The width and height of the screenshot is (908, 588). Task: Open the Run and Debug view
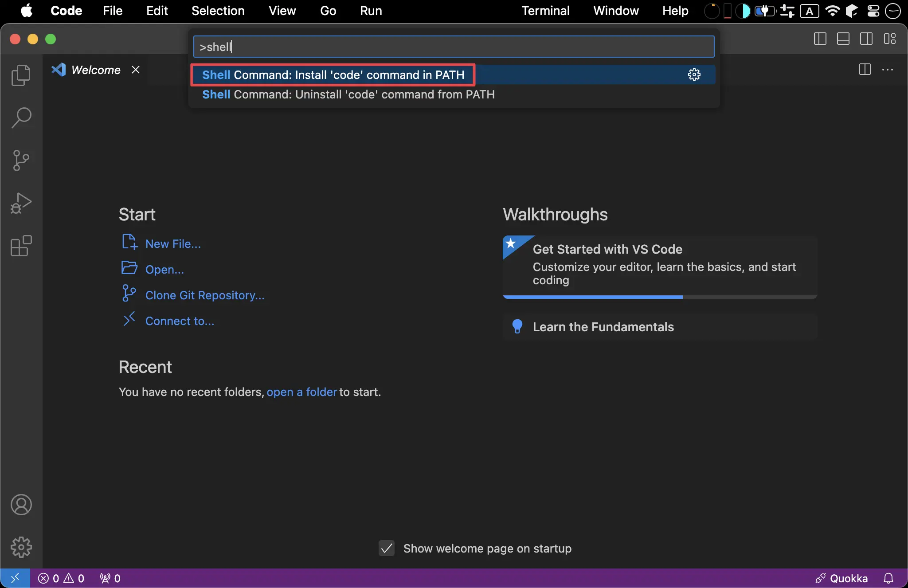coord(21,203)
